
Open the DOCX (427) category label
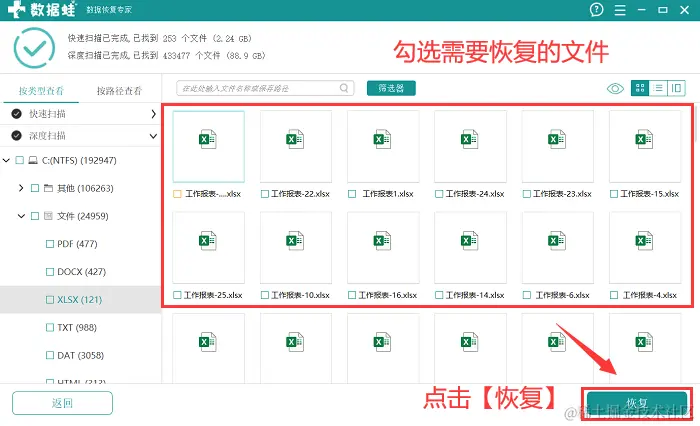82,271
